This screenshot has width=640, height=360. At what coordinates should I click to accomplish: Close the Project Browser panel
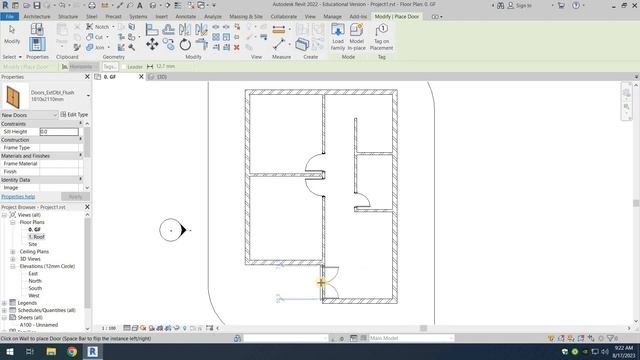(87, 207)
